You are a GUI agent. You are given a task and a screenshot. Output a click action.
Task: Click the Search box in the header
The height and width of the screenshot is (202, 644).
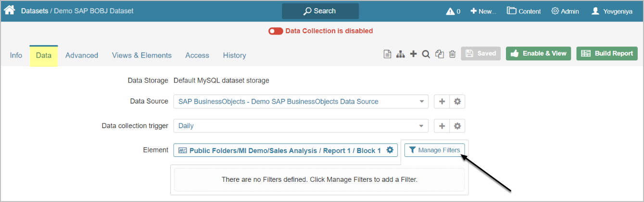tap(320, 11)
